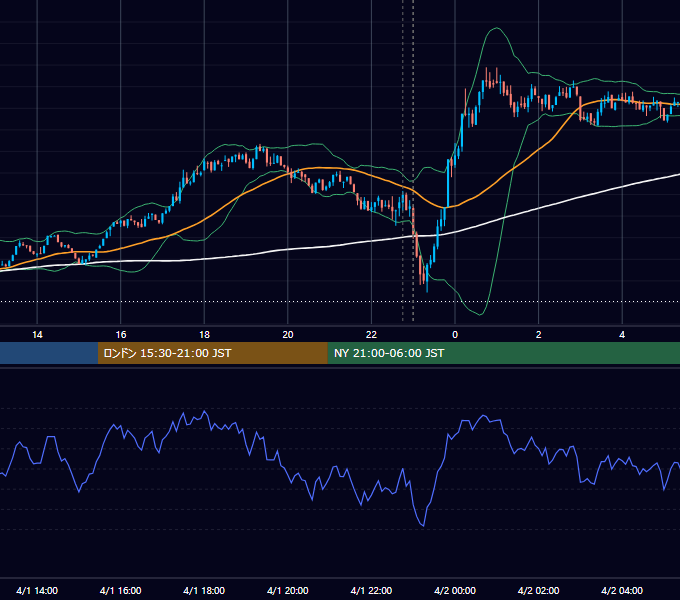Image resolution: width=680 pixels, height=600 pixels.
Task: Click the 4/1 22:00 label on oscillator axis
Action: [371, 590]
